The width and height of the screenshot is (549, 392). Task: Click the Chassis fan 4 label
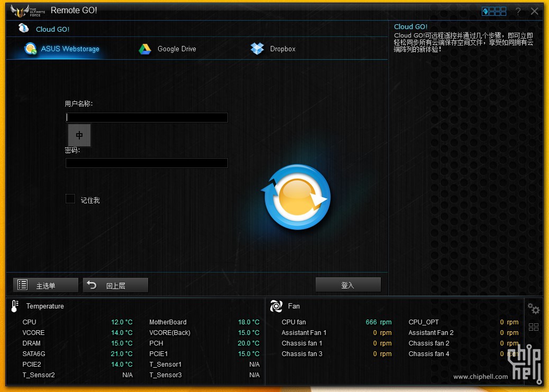tap(429, 353)
